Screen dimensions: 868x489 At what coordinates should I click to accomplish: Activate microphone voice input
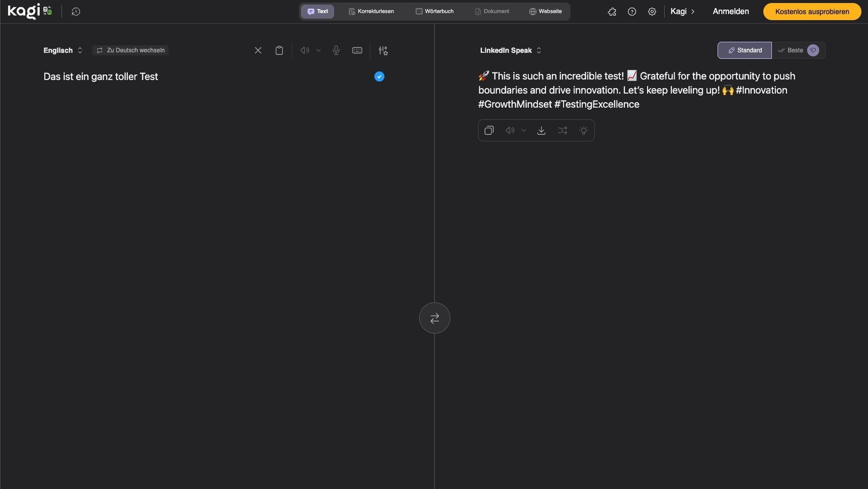336,50
